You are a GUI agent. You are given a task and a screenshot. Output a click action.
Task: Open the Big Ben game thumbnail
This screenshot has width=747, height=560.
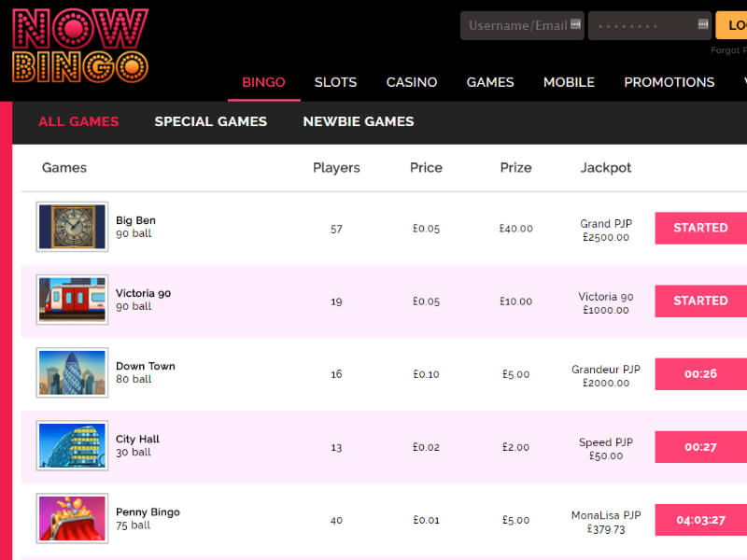click(72, 227)
